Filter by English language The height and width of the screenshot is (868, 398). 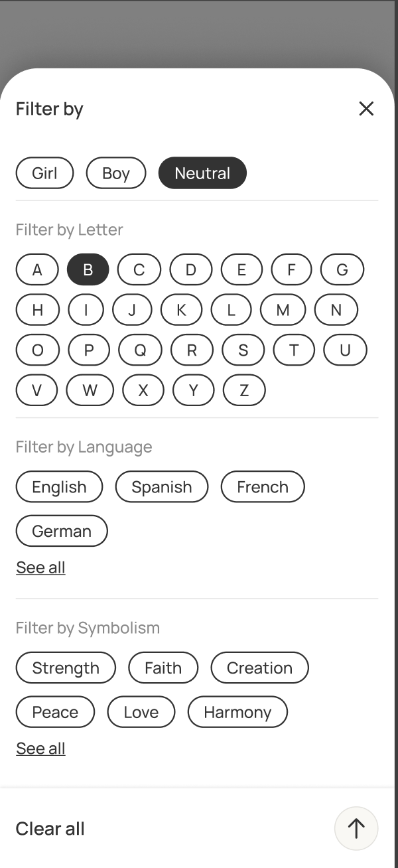click(59, 487)
